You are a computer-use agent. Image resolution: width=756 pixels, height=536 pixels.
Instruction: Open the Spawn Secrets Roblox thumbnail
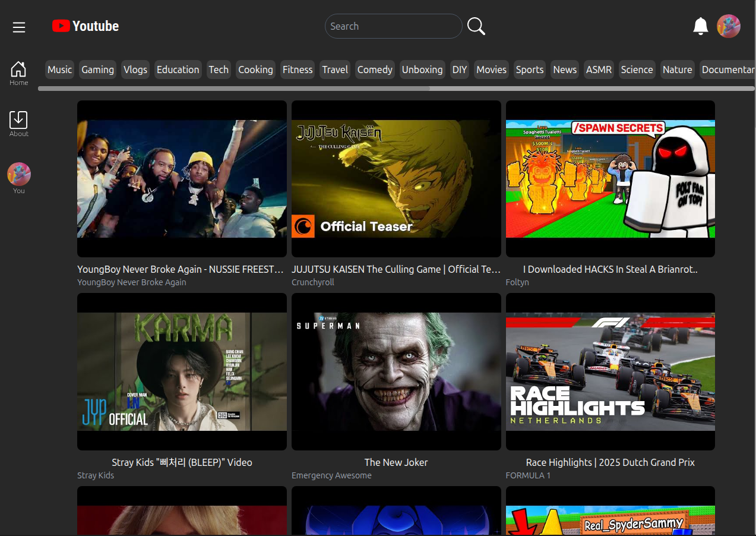[x=611, y=179]
